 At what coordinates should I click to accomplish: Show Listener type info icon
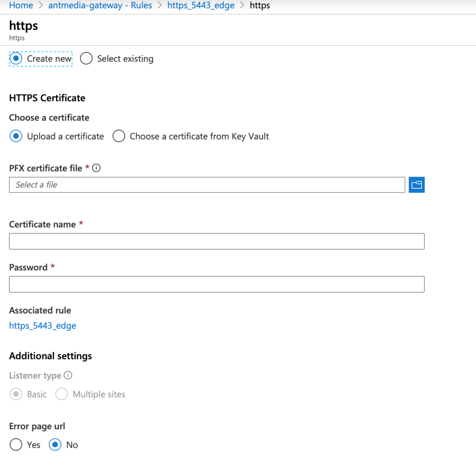pyautogui.click(x=68, y=375)
